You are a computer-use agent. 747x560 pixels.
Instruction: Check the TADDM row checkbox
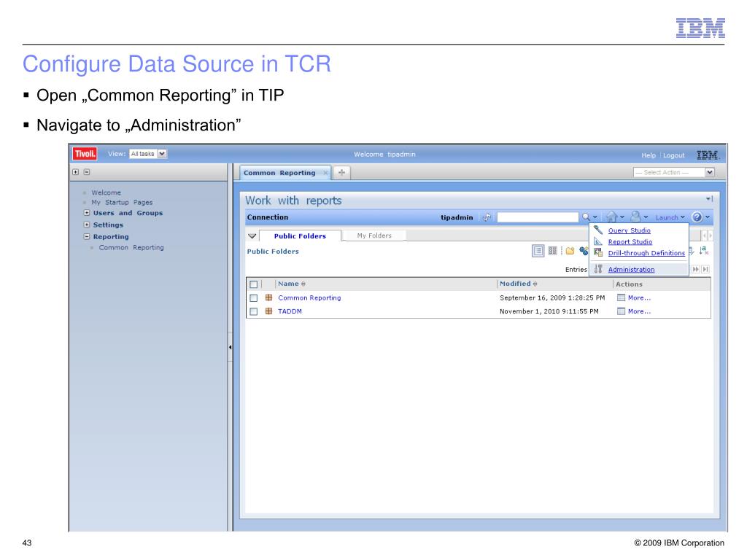click(x=253, y=311)
